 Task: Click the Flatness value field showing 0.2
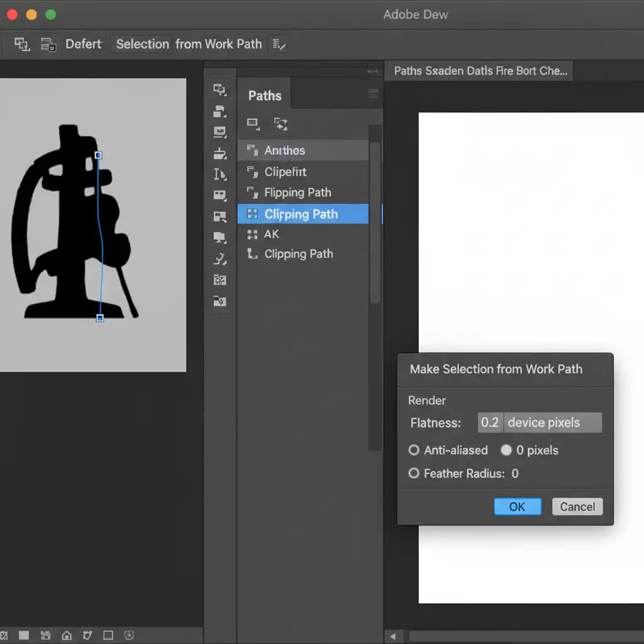coord(490,423)
